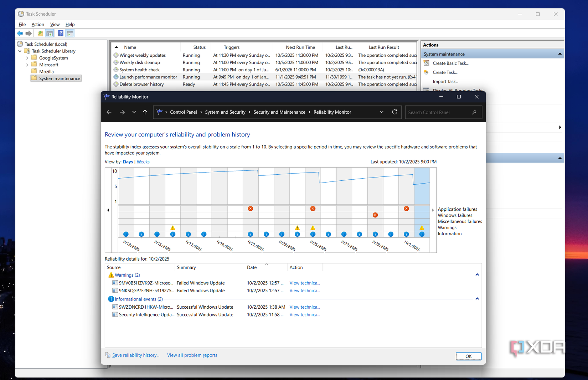
Task: View technical details for Security Intelligence Update
Action: click(x=305, y=315)
